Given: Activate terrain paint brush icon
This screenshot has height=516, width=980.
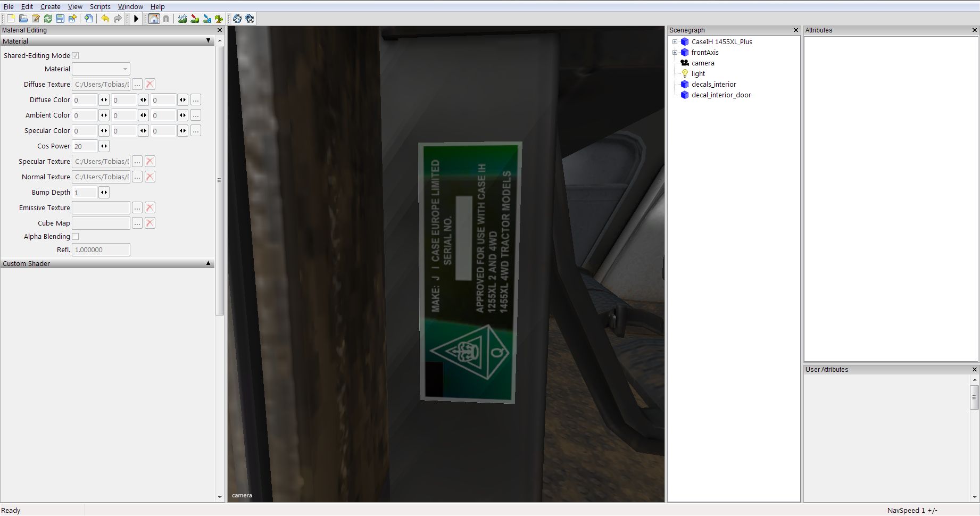Looking at the screenshot, I should pos(195,19).
